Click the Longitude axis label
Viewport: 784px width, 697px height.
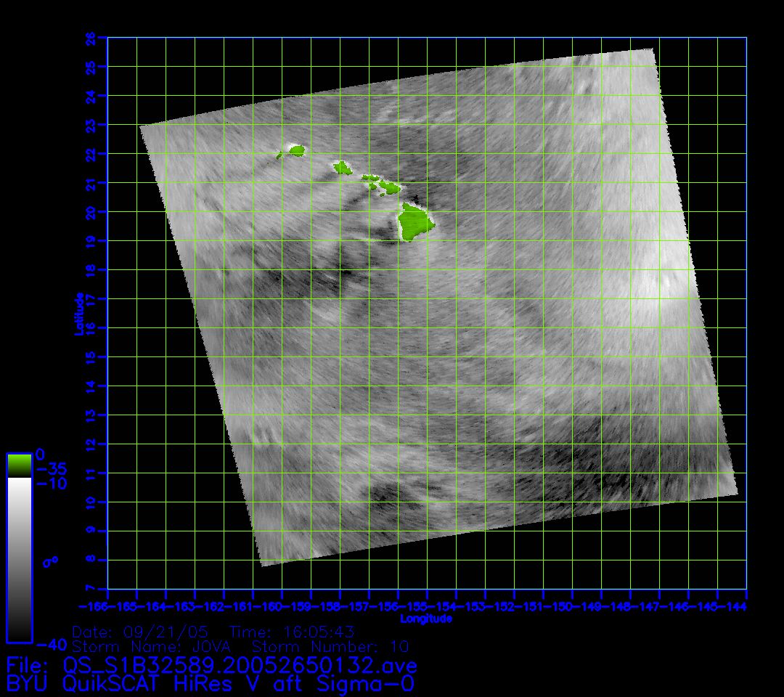coord(426,619)
